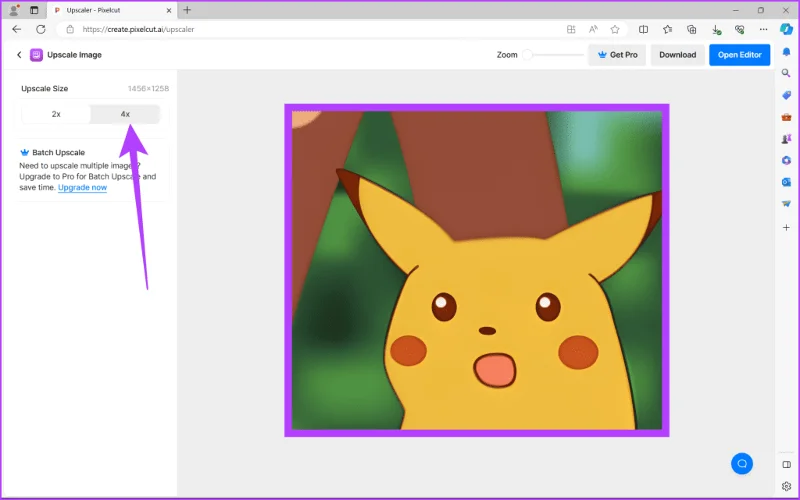Viewport: 800px width, 500px height.
Task: Reload the page with the refresh icon
Action: coord(41,30)
